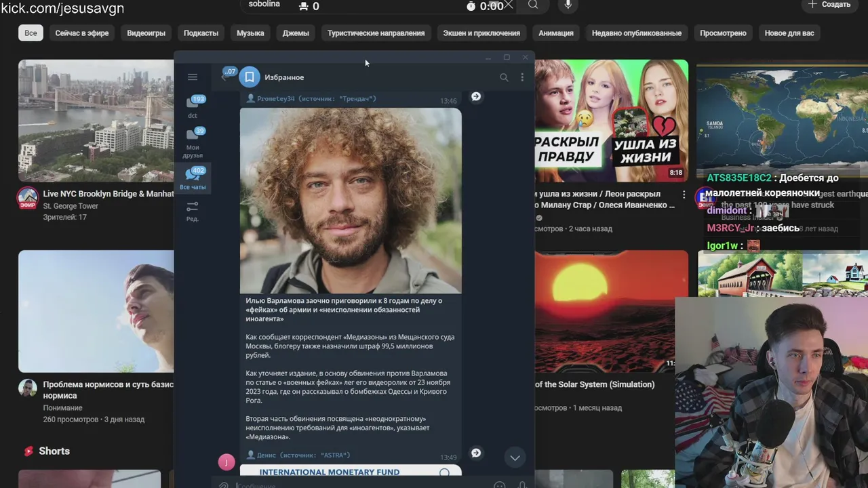Jump to bottom of the chat

coord(515,457)
